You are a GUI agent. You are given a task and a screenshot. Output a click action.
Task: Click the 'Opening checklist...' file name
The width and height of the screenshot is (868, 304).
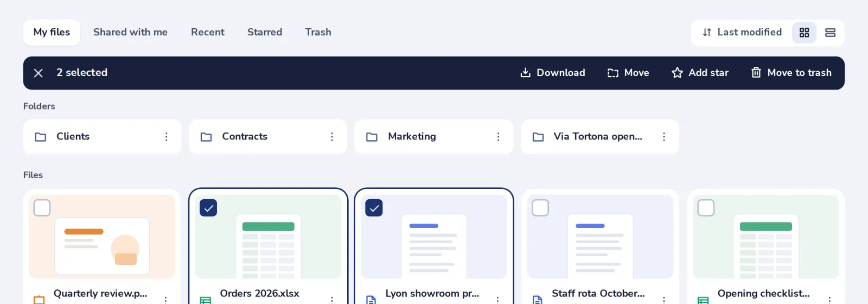tap(763, 294)
